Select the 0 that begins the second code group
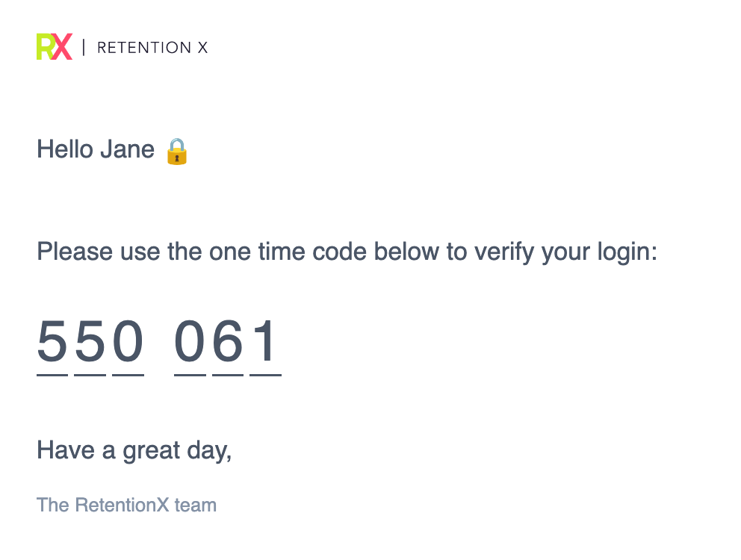The width and height of the screenshot is (741, 560). 190,340
